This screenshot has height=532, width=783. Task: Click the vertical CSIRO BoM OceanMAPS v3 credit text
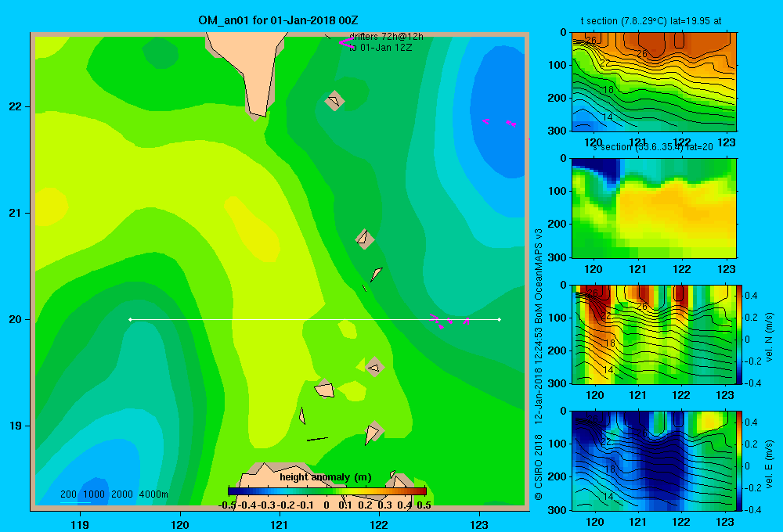point(539,365)
